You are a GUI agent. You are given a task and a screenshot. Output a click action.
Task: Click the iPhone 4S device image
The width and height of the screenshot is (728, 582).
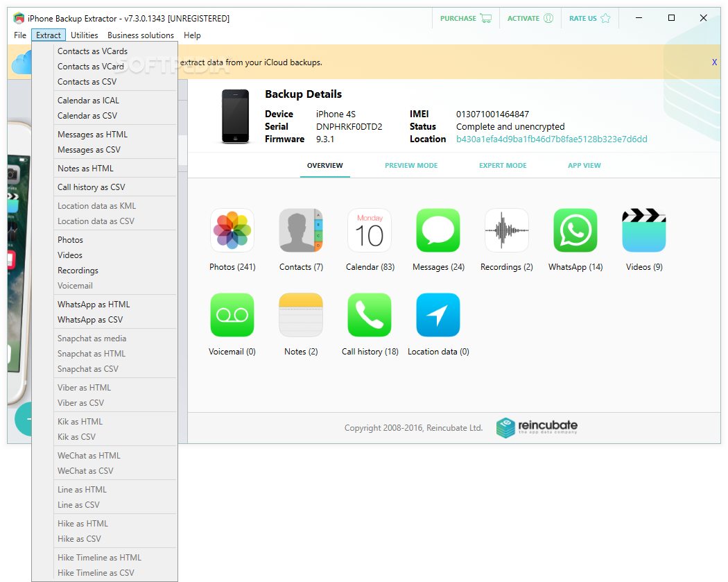[x=236, y=116]
